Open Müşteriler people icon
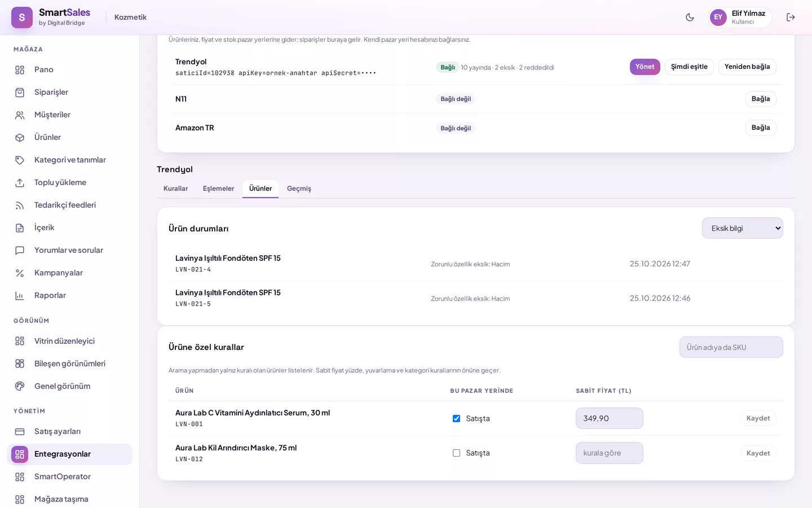The image size is (812, 508). [x=20, y=115]
